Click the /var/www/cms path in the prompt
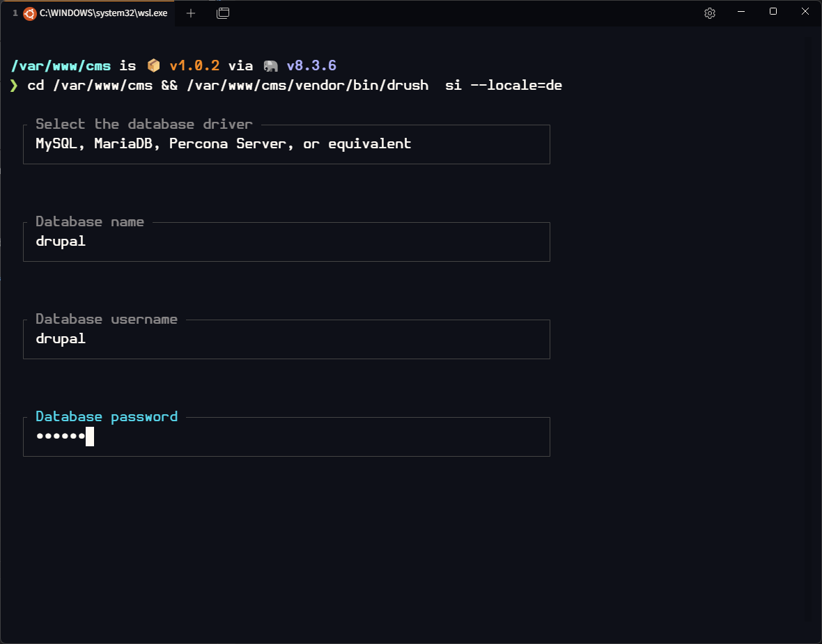The width and height of the screenshot is (822, 644). pos(61,66)
